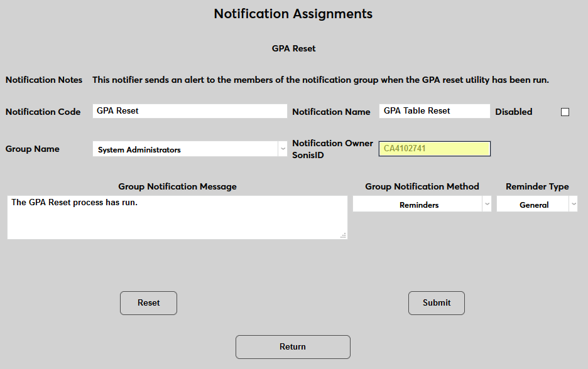Viewport: 588px width, 369px height.
Task: Click inside the Group Notification Message textarea
Action: [177, 217]
